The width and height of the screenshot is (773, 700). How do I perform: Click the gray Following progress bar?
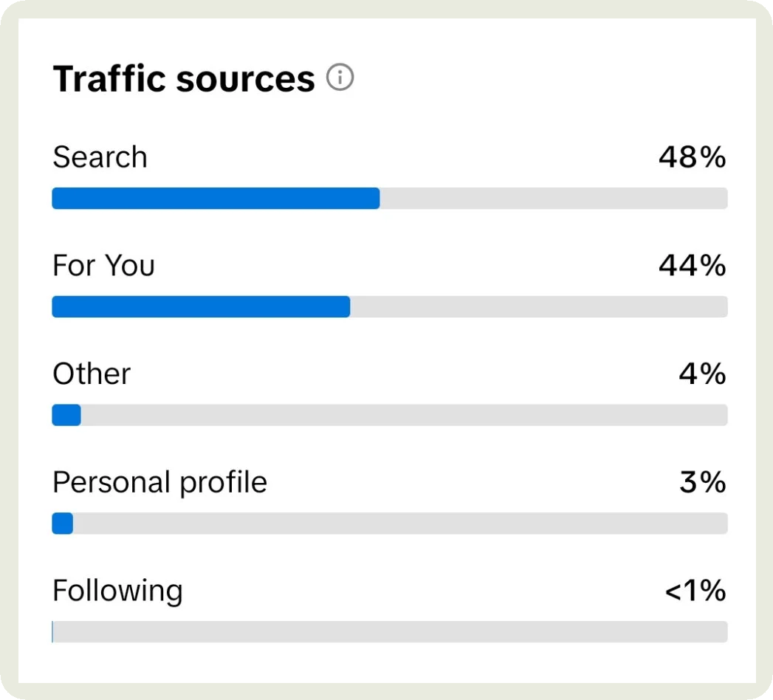click(x=390, y=632)
